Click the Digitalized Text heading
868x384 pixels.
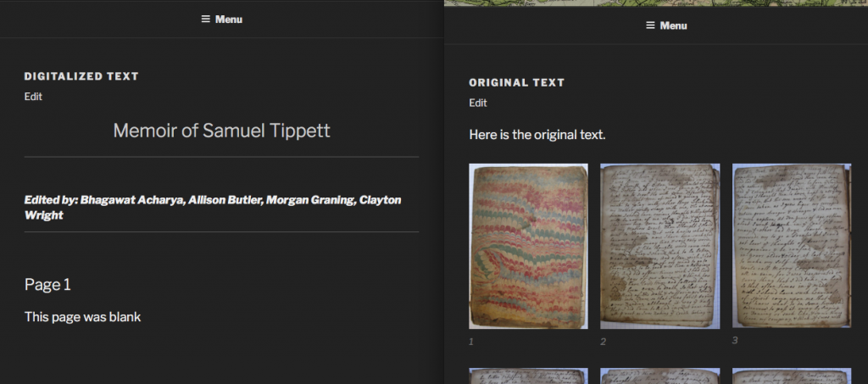point(81,76)
